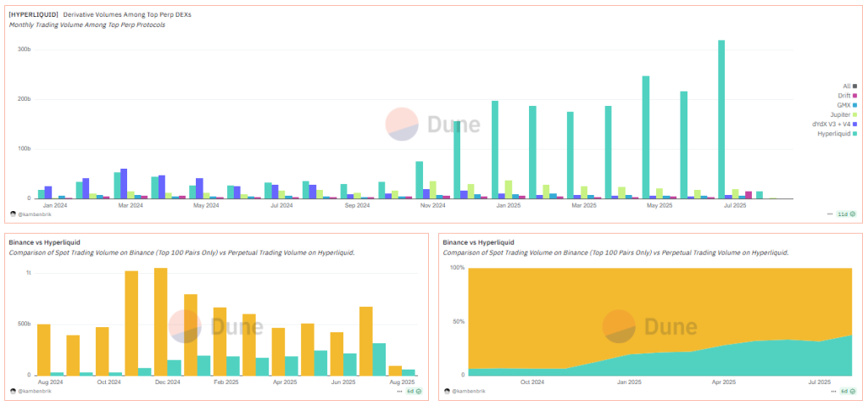Open @kambenbrik profile under Derivative Volumes chart
868x406 pixels.
[x=33, y=214]
